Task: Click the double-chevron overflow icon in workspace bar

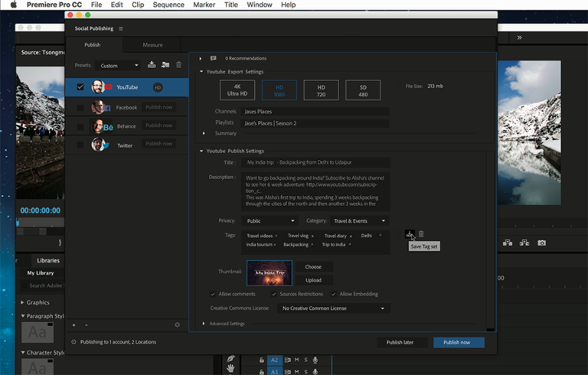Action: coord(519,37)
